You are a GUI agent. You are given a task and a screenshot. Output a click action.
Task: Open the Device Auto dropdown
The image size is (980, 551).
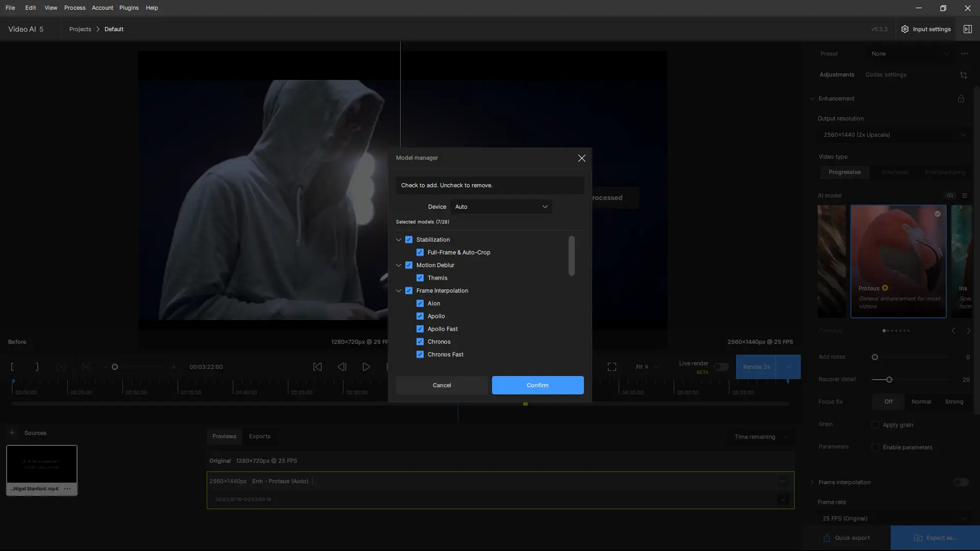click(x=501, y=207)
